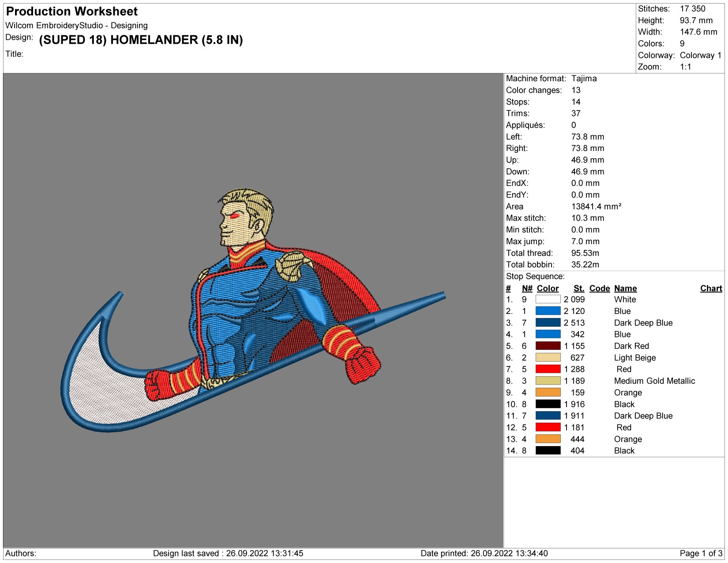This screenshot has width=728, height=563.
Task: Click the Homelander embroidery design preview
Action: (253, 310)
